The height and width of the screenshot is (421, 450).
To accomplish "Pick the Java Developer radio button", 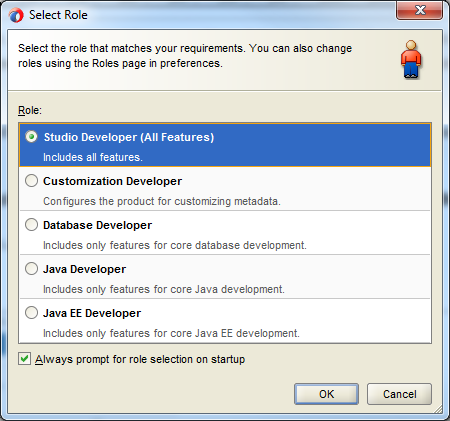I will [x=31, y=269].
